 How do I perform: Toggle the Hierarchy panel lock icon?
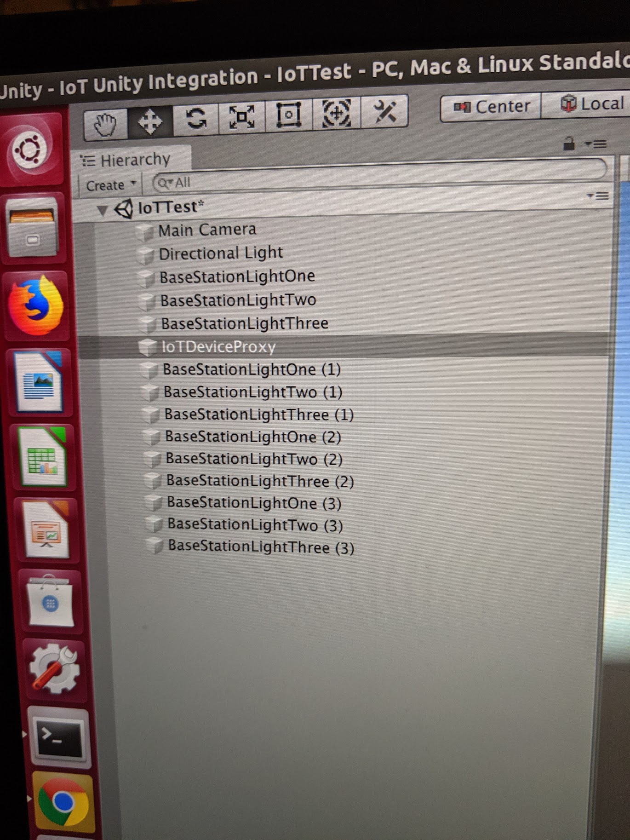tap(569, 144)
